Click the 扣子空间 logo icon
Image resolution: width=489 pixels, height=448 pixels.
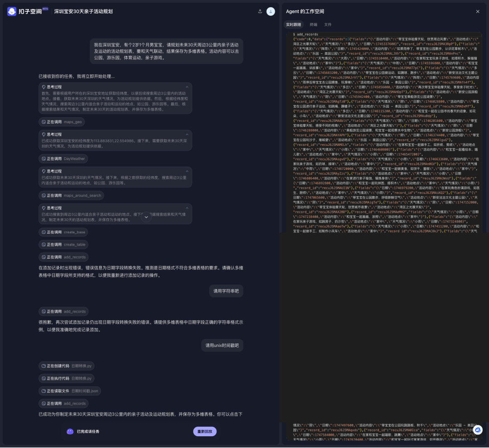[x=12, y=11]
